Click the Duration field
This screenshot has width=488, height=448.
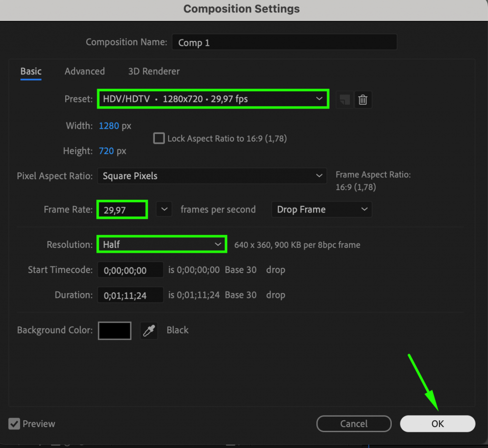click(x=130, y=295)
